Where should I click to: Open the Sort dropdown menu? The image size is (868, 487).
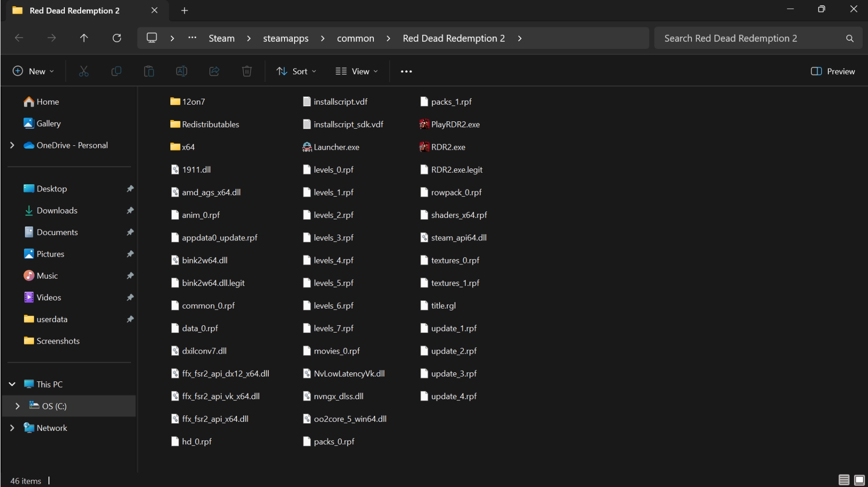297,71
